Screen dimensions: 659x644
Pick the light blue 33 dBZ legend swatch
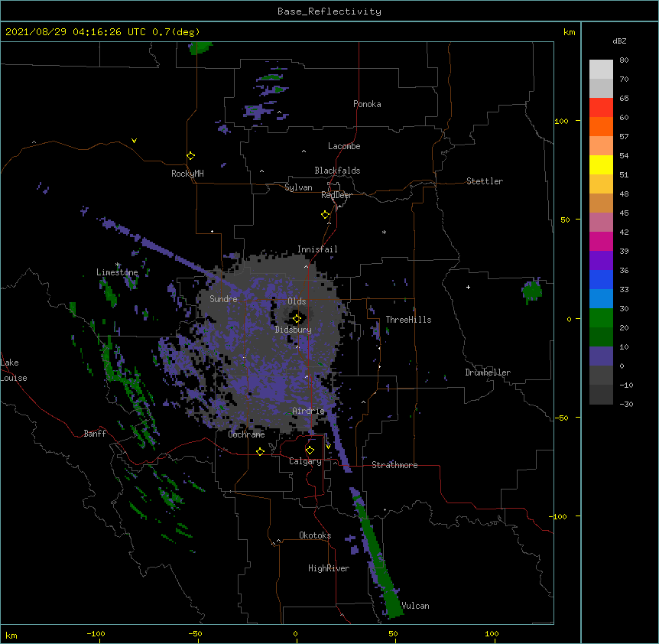[x=601, y=299]
